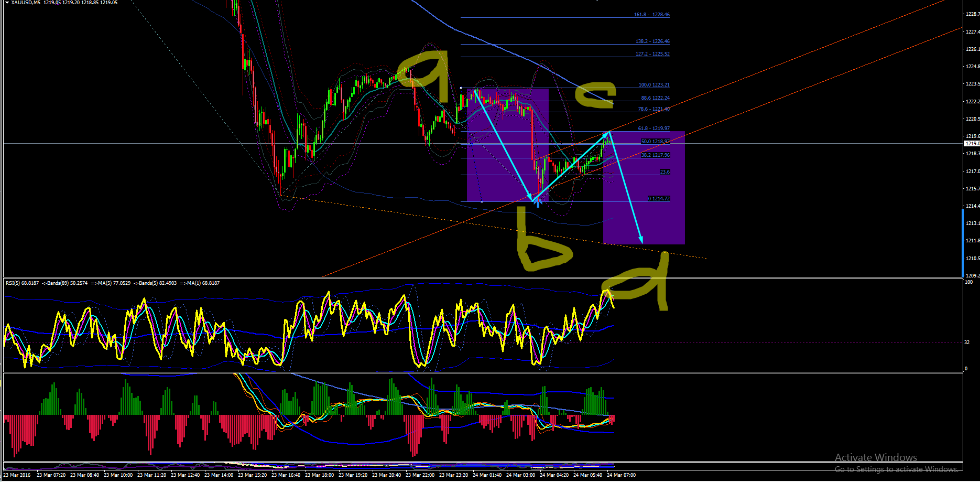Click the 127.2 - 1225.52 Fibonacci label

(652, 54)
